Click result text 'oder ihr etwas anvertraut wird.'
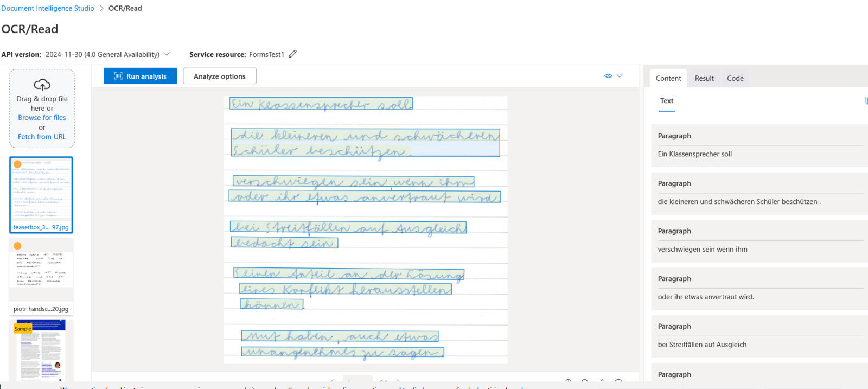Viewport: 868px width, 389px height. (706, 297)
